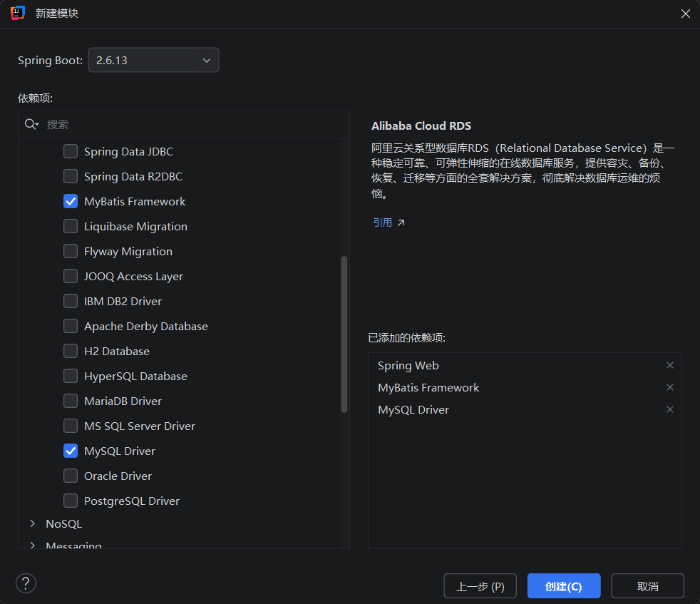Uncheck MyBatis Framework checkbox
The image size is (700, 604).
pyautogui.click(x=71, y=202)
